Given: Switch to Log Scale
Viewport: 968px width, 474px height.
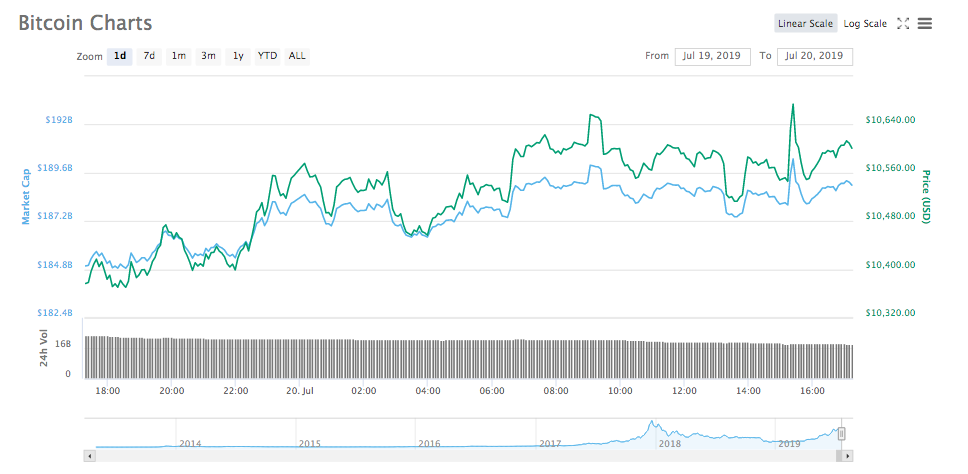Looking at the screenshot, I should click(x=865, y=23).
